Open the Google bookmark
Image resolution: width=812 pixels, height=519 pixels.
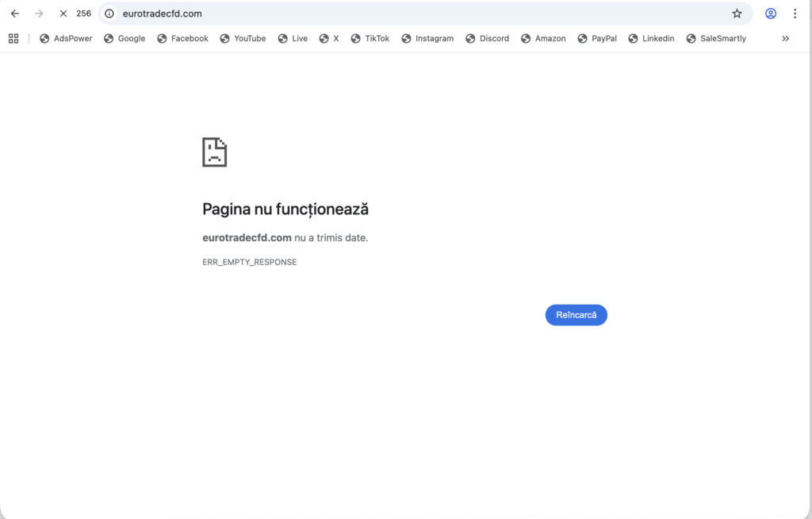(124, 38)
